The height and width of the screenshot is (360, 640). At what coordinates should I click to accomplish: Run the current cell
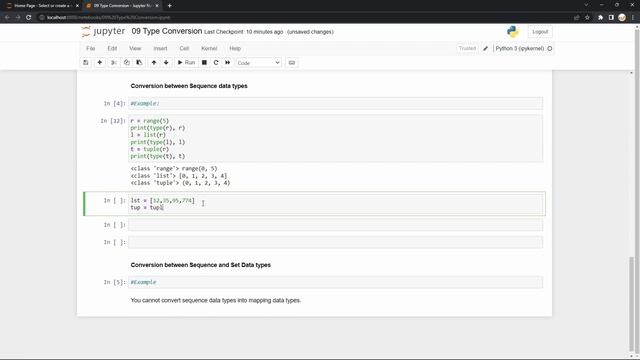tap(186, 62)
